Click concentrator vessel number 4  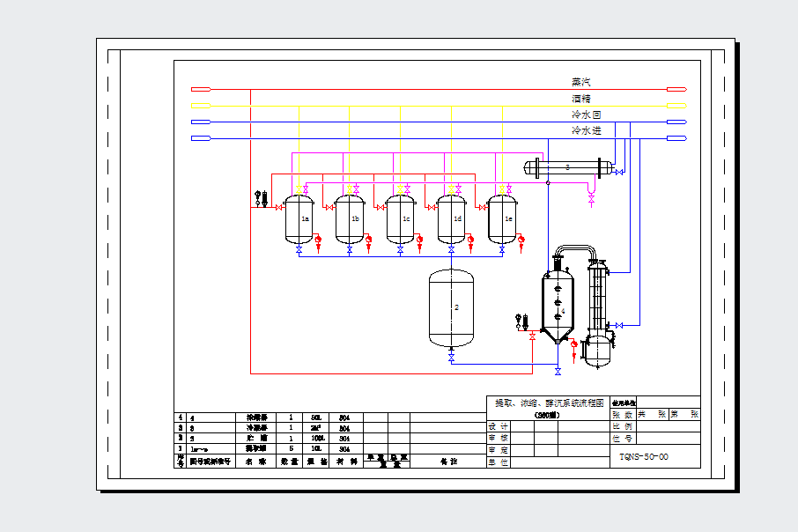558,304
